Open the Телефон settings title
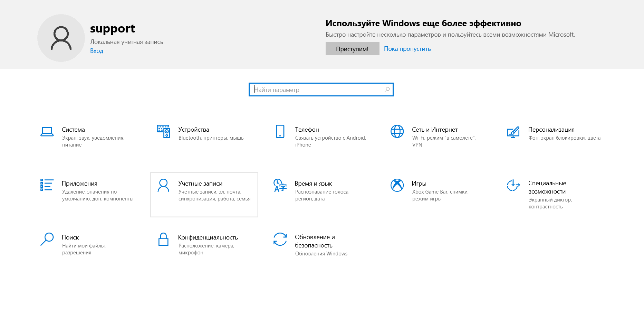The height and width of the screenshot is (319, 644). [307, 130]
